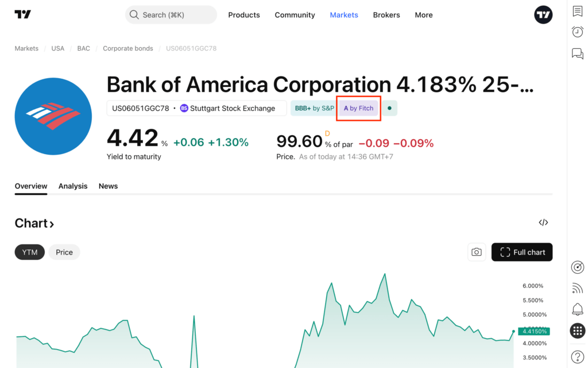Switch chart to Price mode
The image size is (588, 368).
tap(64, 252)
